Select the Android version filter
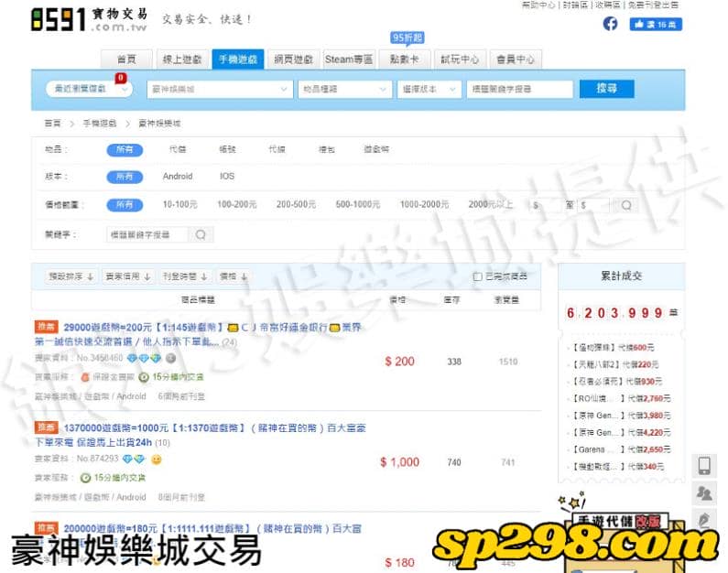Screen dimensions: 728x573 coord(178,177)
